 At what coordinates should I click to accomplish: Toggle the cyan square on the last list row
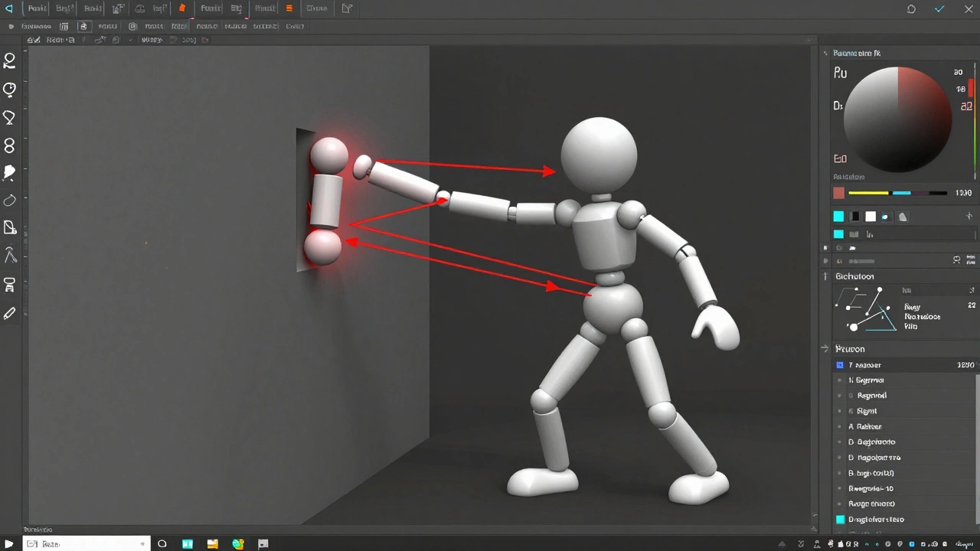pyautogui.click(x=840, y=520)
